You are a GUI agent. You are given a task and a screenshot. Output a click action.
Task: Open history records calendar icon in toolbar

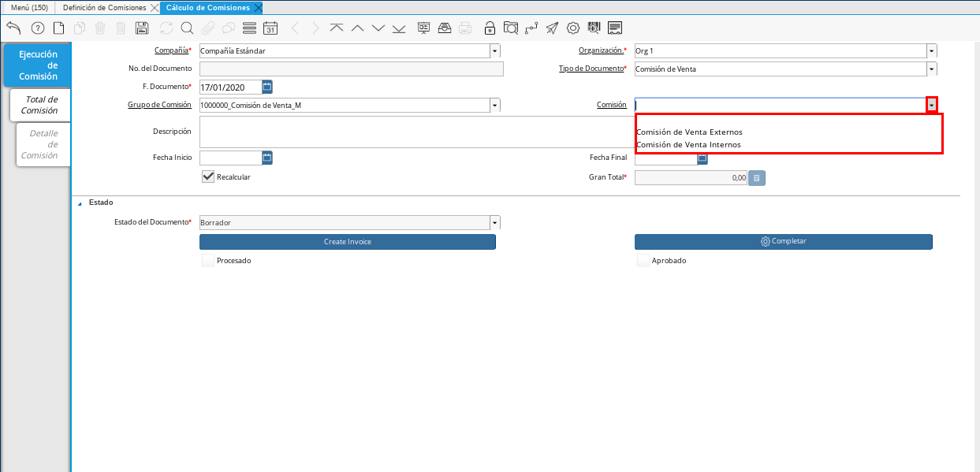[270, 28]
